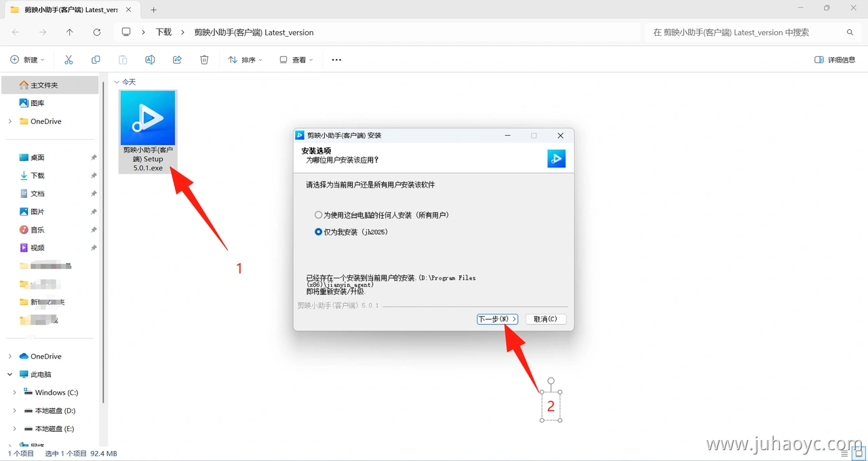Viewport: 868px width, 461px height.
Task: Expand 本地磁盘 (E:) drive node
Action: tap(15, 429)
